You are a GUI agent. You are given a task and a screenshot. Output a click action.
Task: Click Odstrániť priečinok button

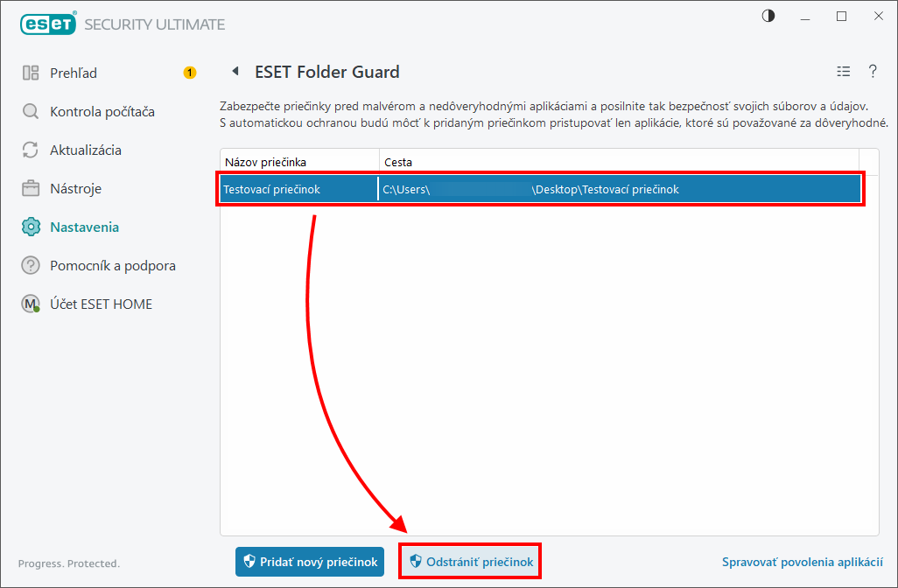click(470, 562)
